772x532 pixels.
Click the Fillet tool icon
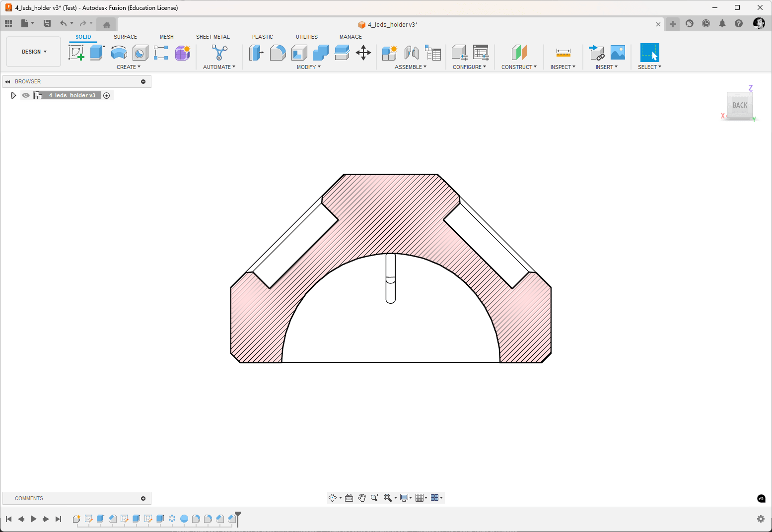tap(278, 52)
